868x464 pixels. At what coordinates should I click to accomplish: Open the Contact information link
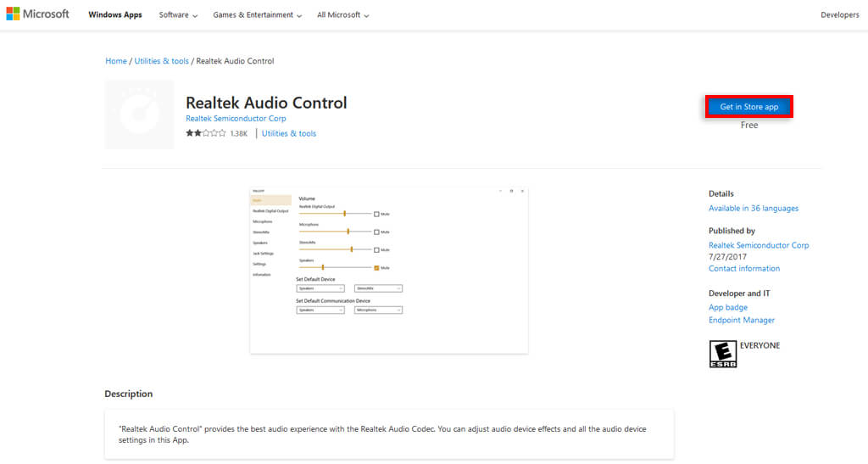point(744,269)
